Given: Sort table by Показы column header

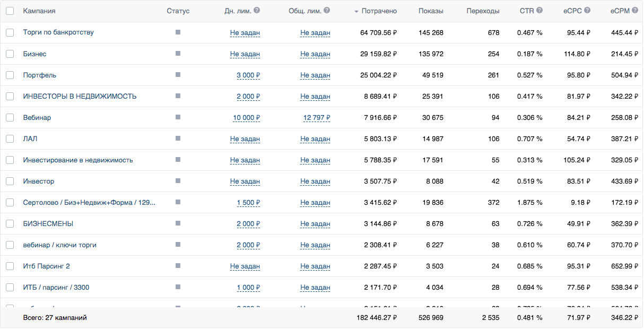Looking at the screenshot, I should coord(431,11).
